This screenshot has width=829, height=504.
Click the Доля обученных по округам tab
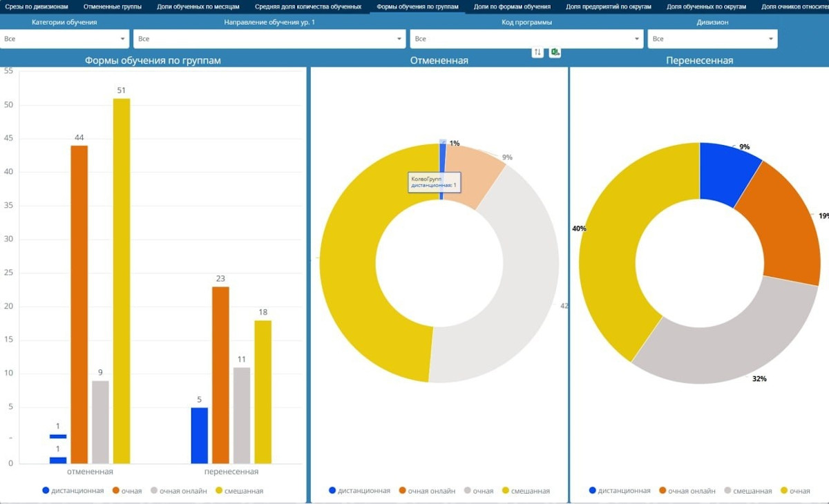pyautogui.click(x=706, y=6)
